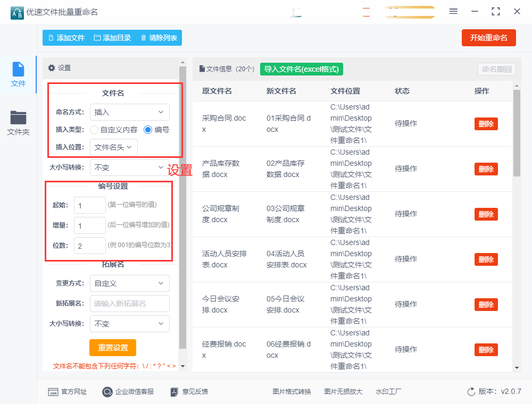
Task: Select the 自定义内容 radio option
Action: [114, 130]
